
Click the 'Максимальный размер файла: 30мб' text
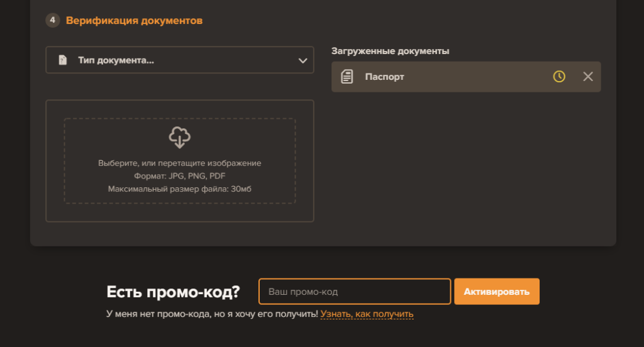[x=179, y=189]
